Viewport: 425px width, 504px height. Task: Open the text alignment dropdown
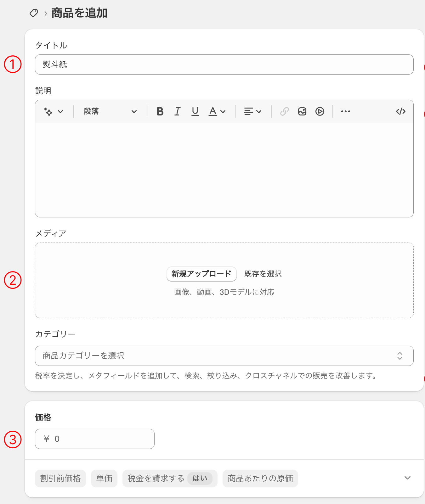tap(252, 111)
